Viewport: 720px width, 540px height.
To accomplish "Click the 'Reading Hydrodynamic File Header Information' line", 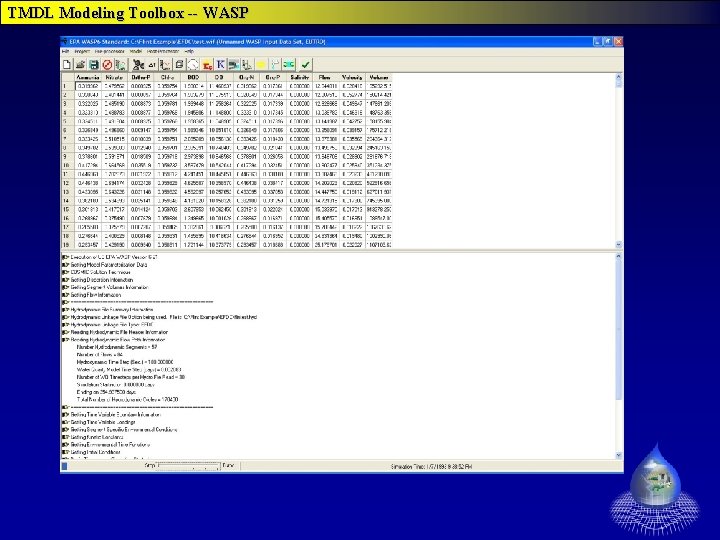I will [119, 332].
